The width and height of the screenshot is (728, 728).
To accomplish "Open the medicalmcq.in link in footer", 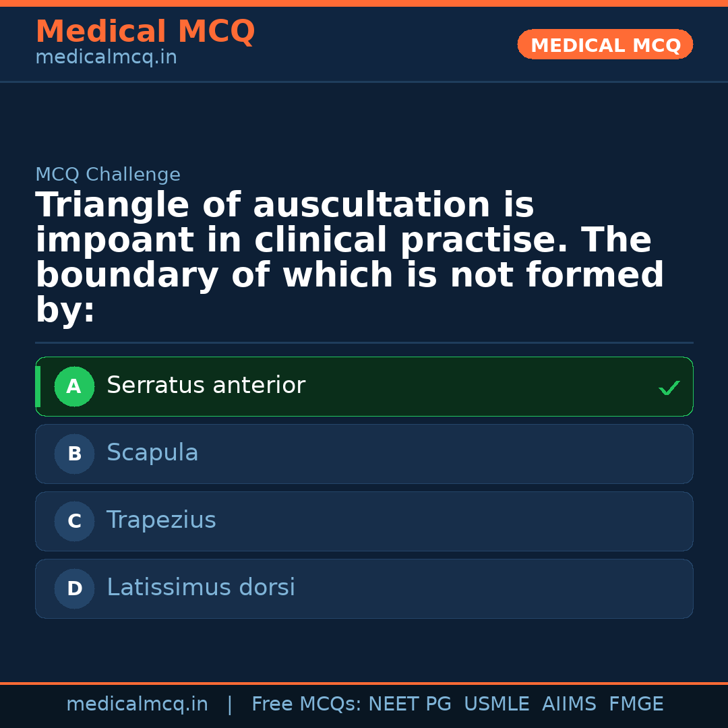I will tap(137, 704).
